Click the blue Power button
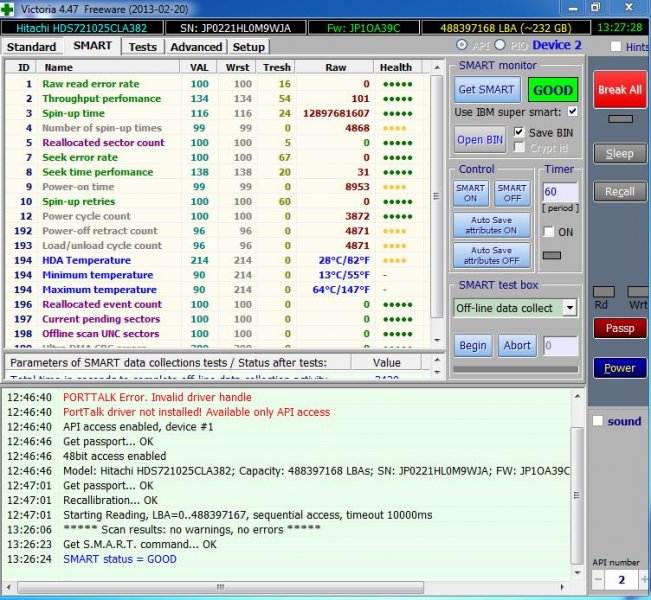The image size is (651, 600). point(619,368)
